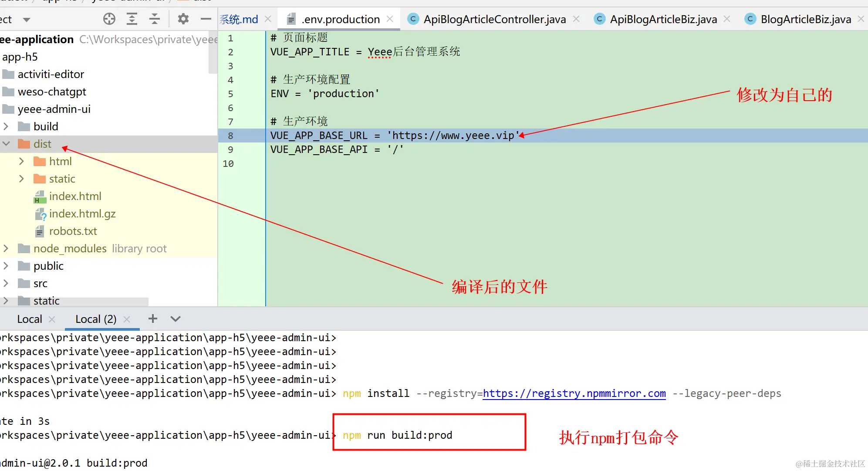Click the Select Opened File globe icon
This screenshot has width=868, height=471.
coord(109,19)
